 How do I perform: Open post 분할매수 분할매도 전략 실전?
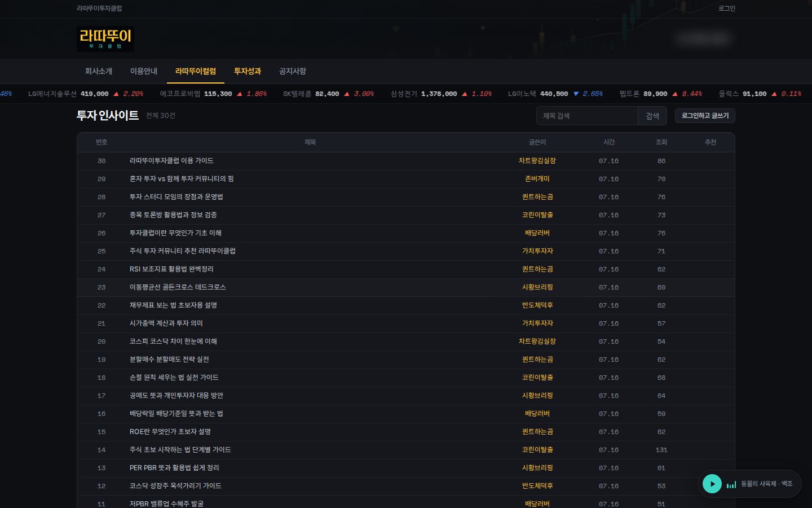tap(169, 360)
